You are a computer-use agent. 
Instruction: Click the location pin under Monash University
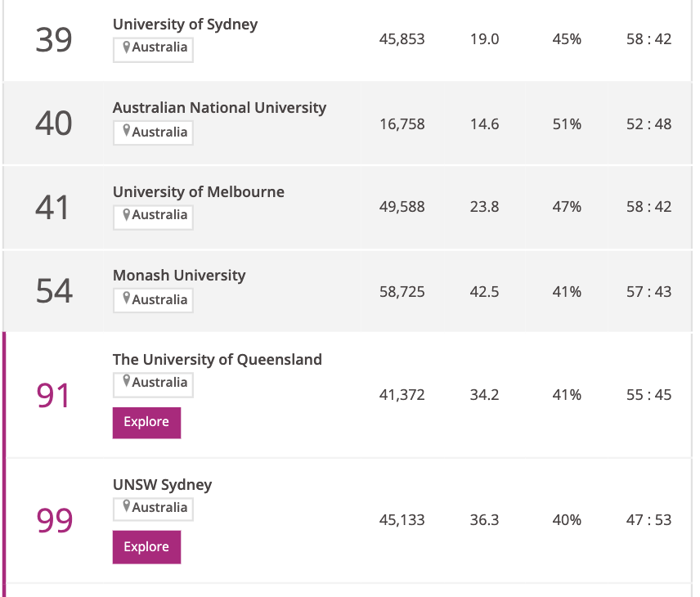pyautogui.click(x=127, y=299)
